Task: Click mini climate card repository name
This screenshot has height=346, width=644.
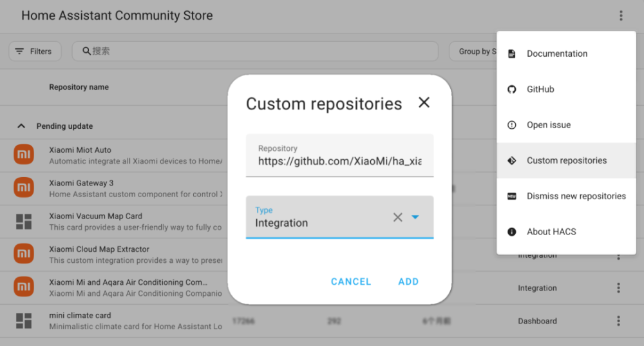Action: tap(80, 315)
